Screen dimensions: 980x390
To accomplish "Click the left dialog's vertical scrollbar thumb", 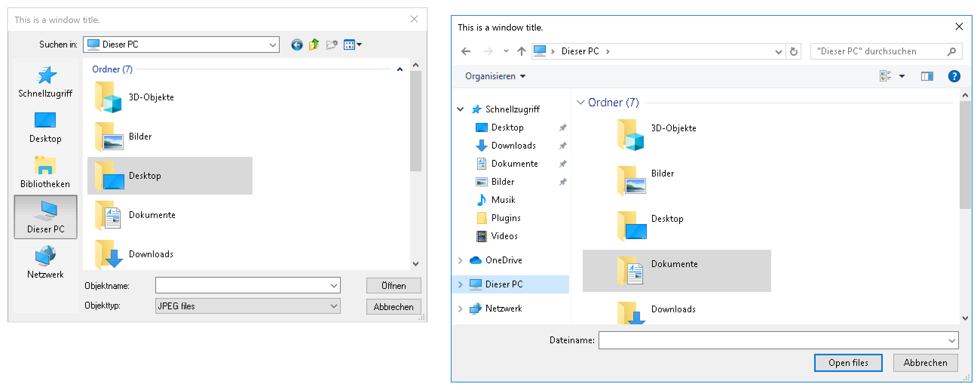I will point(416,121).
